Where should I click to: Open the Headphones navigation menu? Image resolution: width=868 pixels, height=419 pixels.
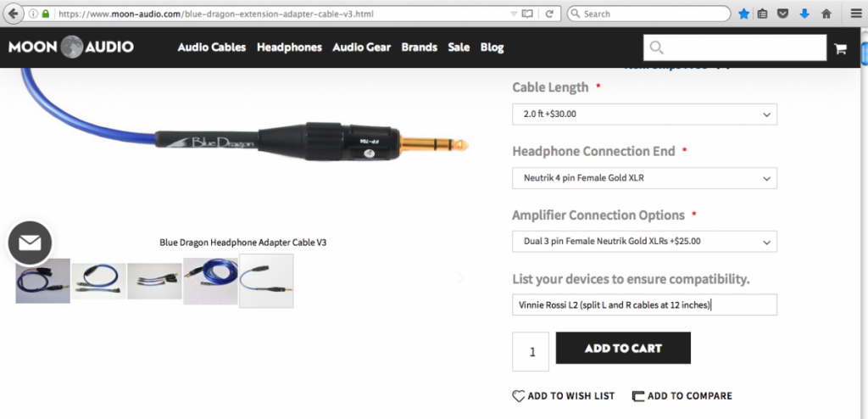click(289, 47)
